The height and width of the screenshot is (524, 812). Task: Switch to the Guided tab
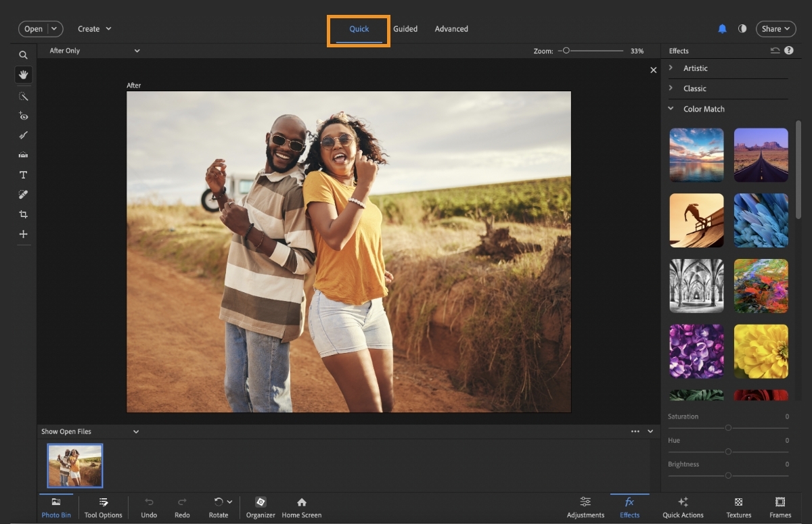point(405,29)
